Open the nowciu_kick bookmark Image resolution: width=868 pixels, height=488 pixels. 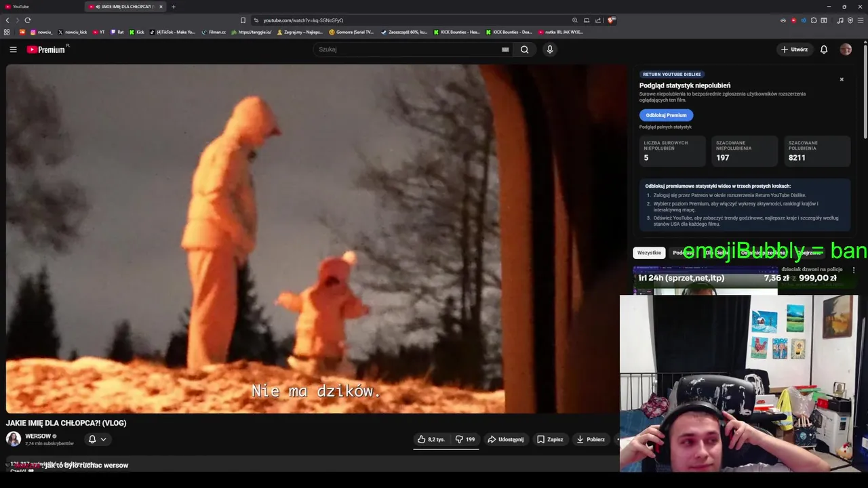click(73, 32)
